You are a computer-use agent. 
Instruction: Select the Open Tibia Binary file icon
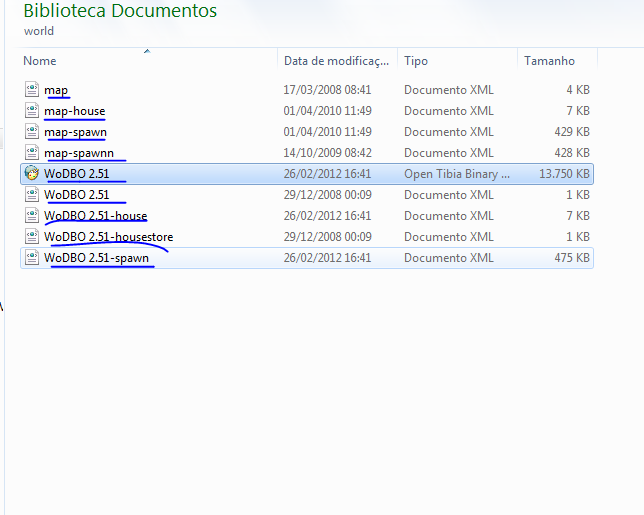point(32,173)
